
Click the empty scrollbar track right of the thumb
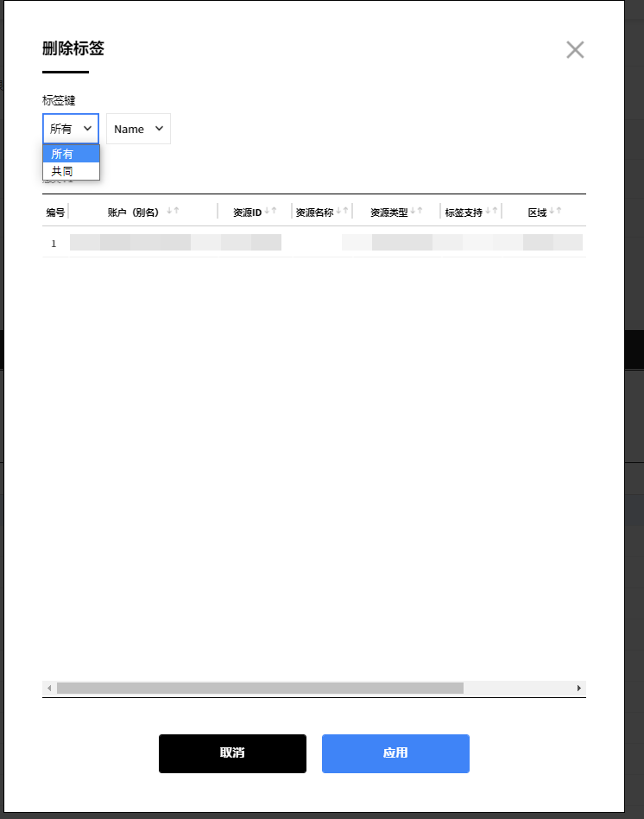(x=518, y=688)
